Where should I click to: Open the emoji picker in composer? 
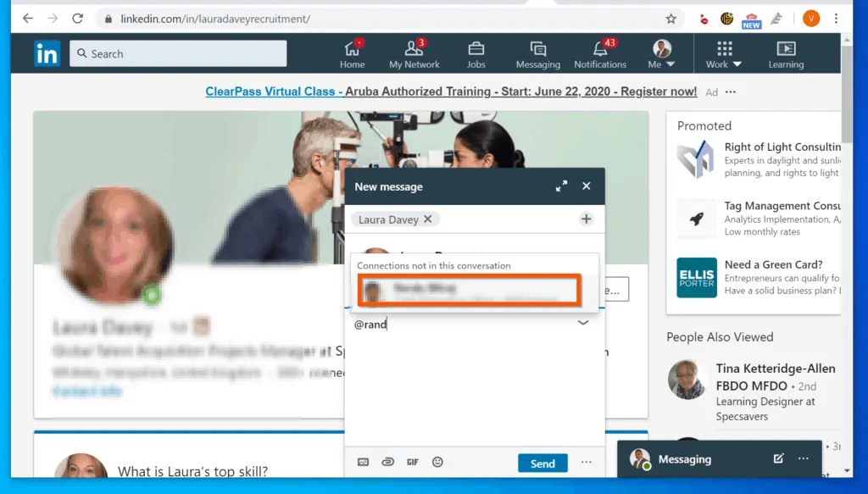[x=437, y=463]
